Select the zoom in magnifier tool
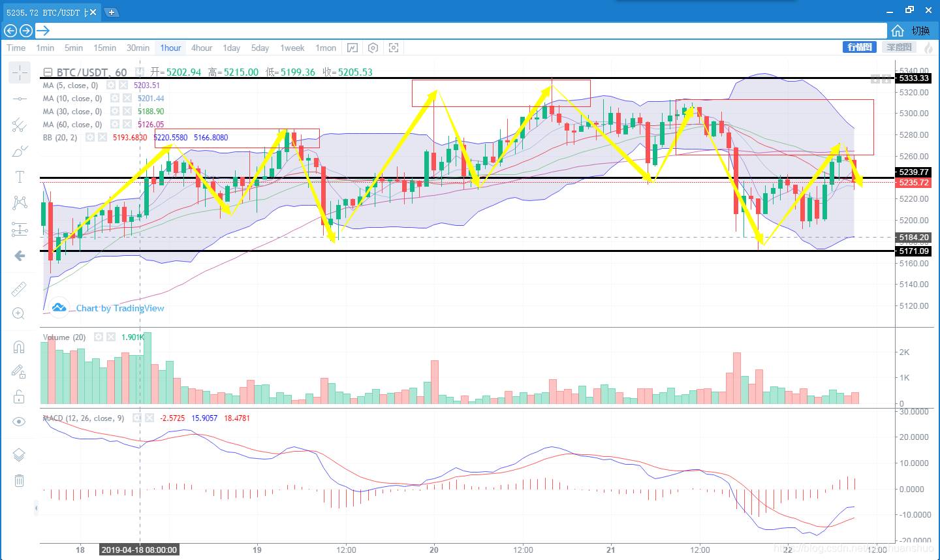This screenshot has width=940, height=560. tap(20, 314)
